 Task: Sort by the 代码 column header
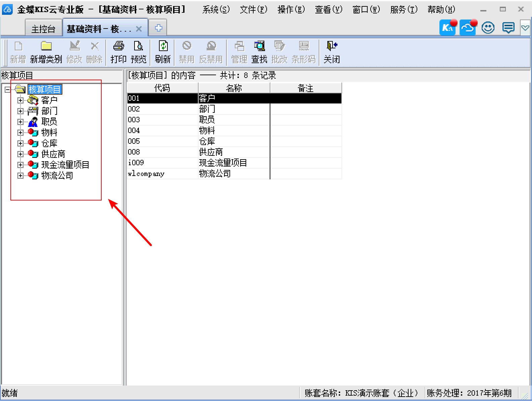click(x=162, y=88)
